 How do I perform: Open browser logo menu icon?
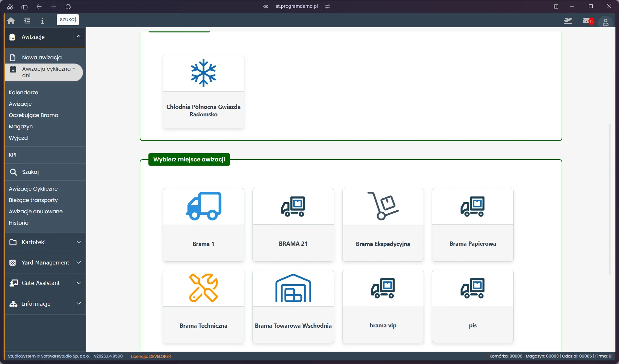pos(10,6)
